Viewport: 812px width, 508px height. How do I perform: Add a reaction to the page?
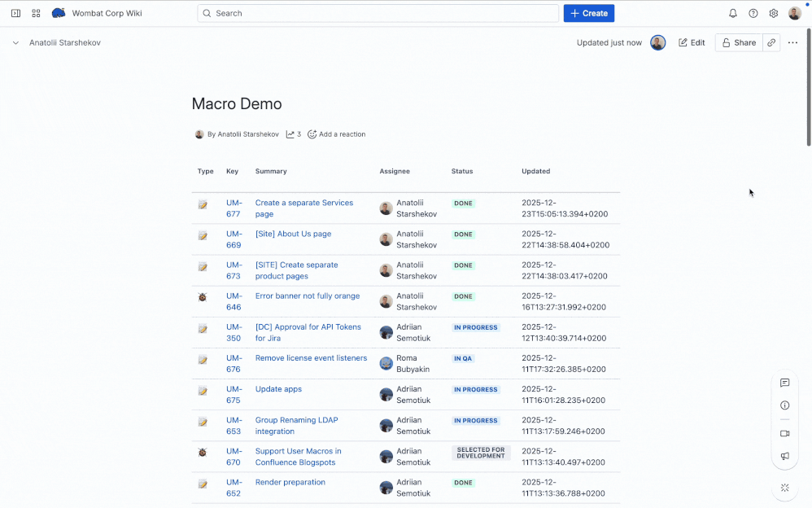(337, 134)
